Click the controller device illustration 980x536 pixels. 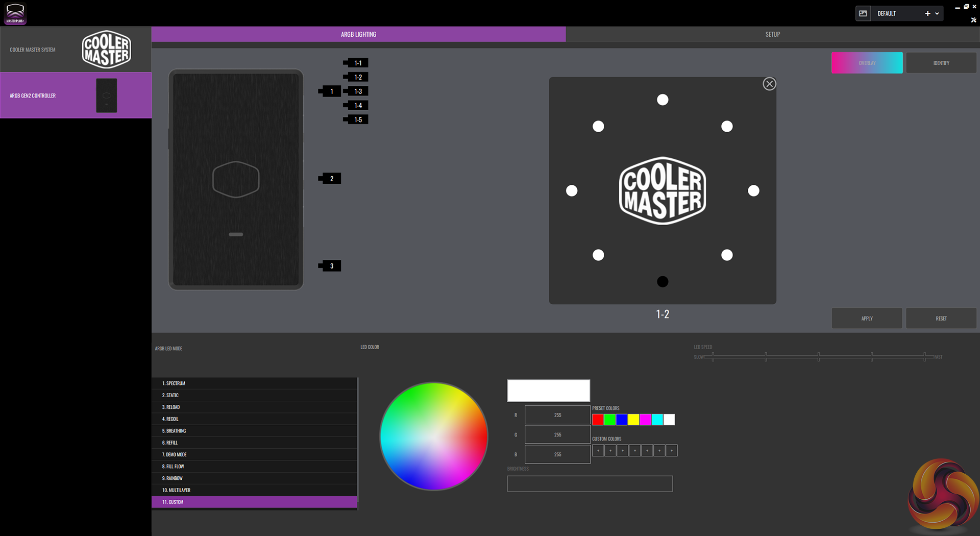236,180
